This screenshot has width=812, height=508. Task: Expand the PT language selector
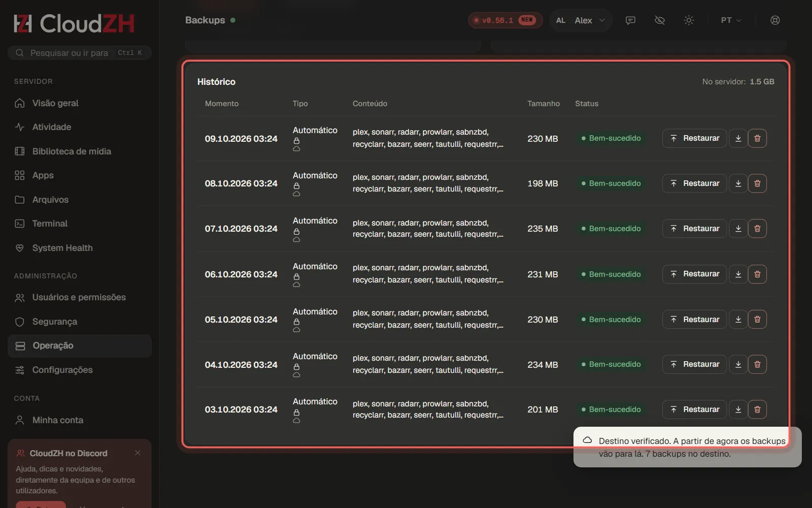click(731, 20)
